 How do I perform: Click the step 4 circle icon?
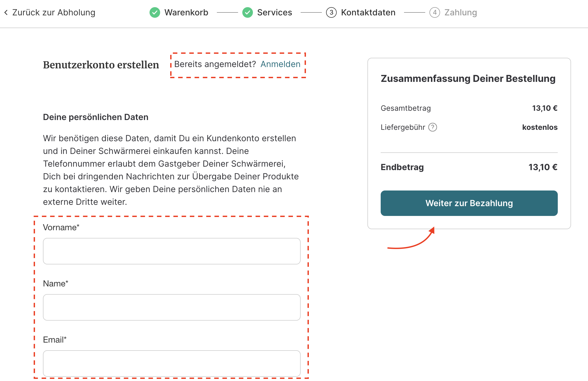(435, 12)
